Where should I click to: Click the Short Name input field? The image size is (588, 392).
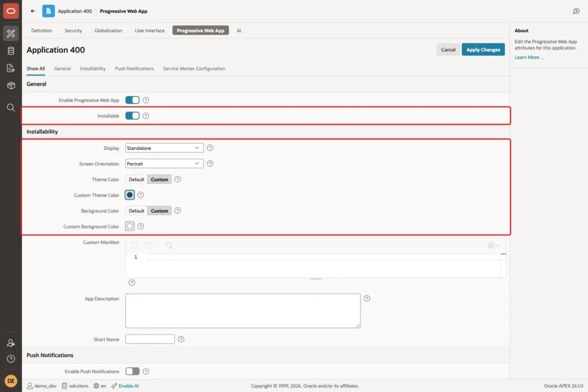click(150, 339)
